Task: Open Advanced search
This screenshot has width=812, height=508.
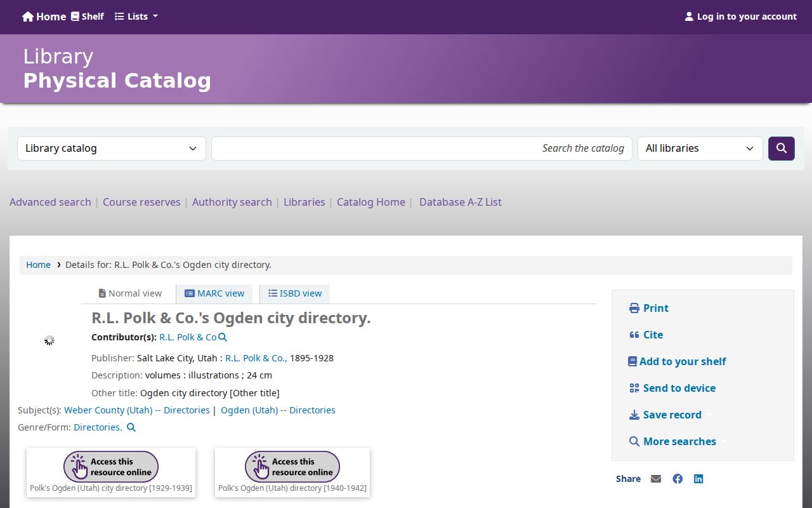Action: click(x=50, y=202)
